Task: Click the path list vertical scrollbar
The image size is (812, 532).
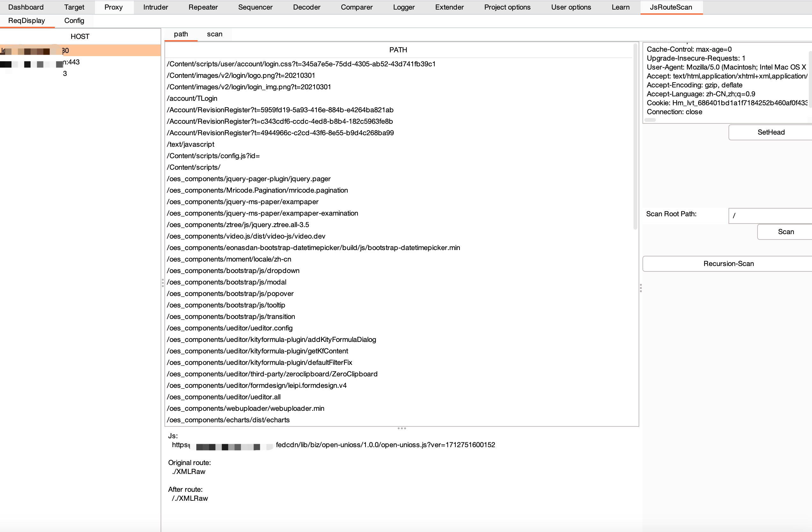Action: [x=635, y=137]
